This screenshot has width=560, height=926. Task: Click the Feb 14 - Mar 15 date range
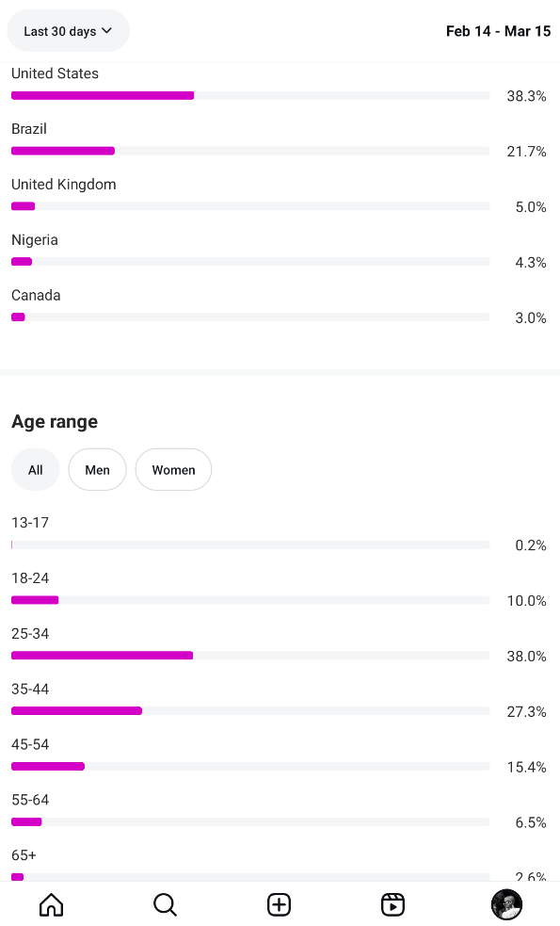[x=498, y=31]
